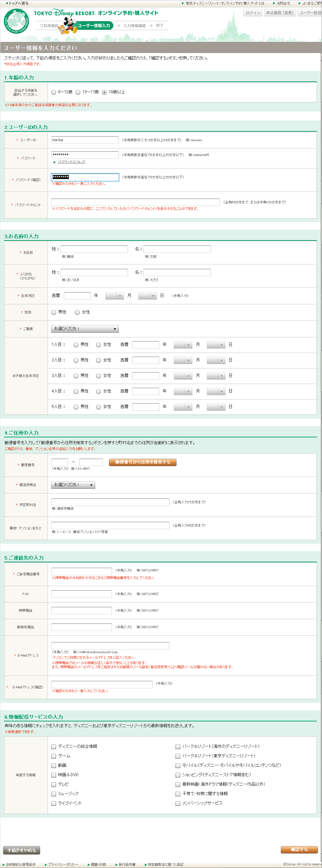Click the ふりがな 姓 input field
Image resolution: width=322 pixels, height=868 pixels.
(x=94, y=272)
